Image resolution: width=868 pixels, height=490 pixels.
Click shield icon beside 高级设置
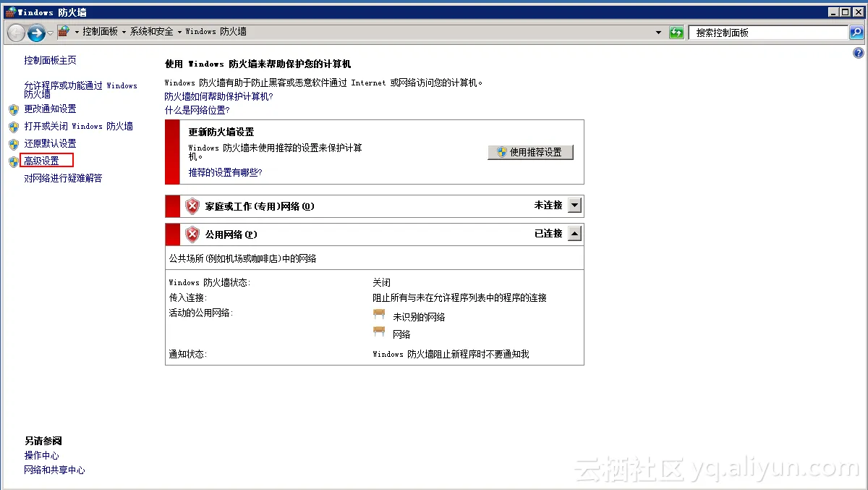pyautogui.click(x=14, y=162)
